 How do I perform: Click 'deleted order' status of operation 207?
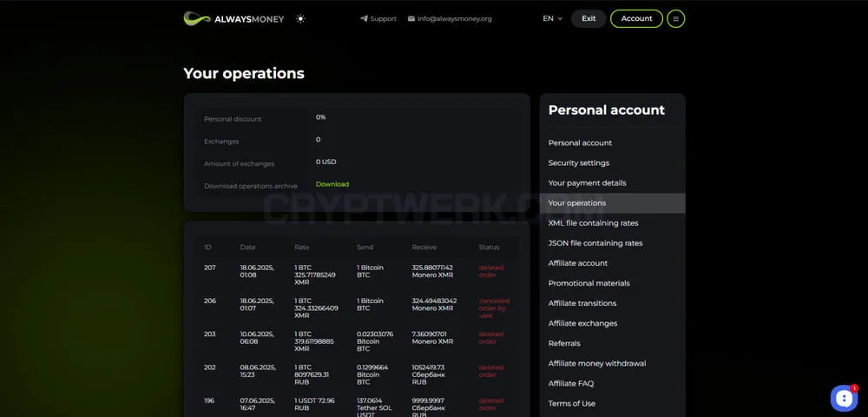[491, 271]
